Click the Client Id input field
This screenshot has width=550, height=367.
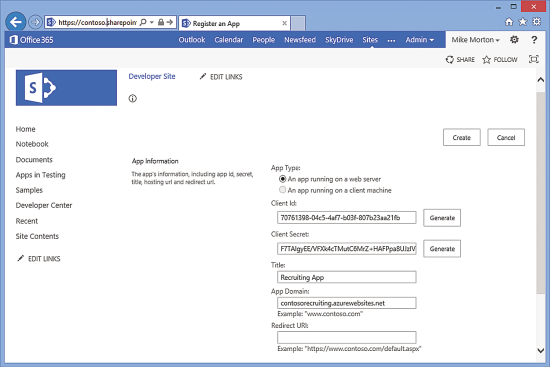click(347, 218)
